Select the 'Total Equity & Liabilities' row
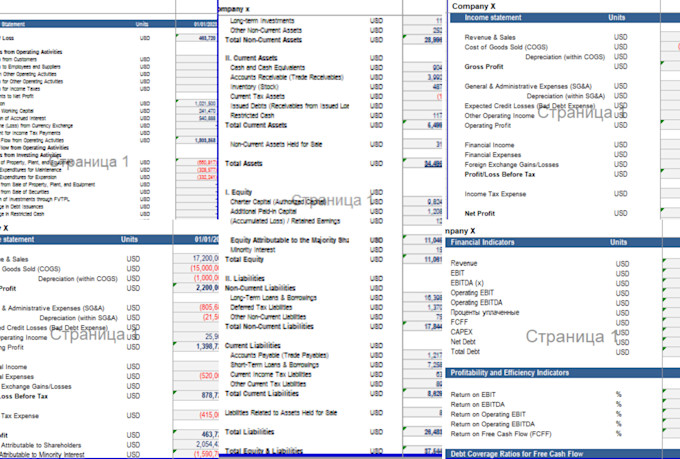This screenshot has height=459, width=680. pyautogui.click(x=264, y=451)
